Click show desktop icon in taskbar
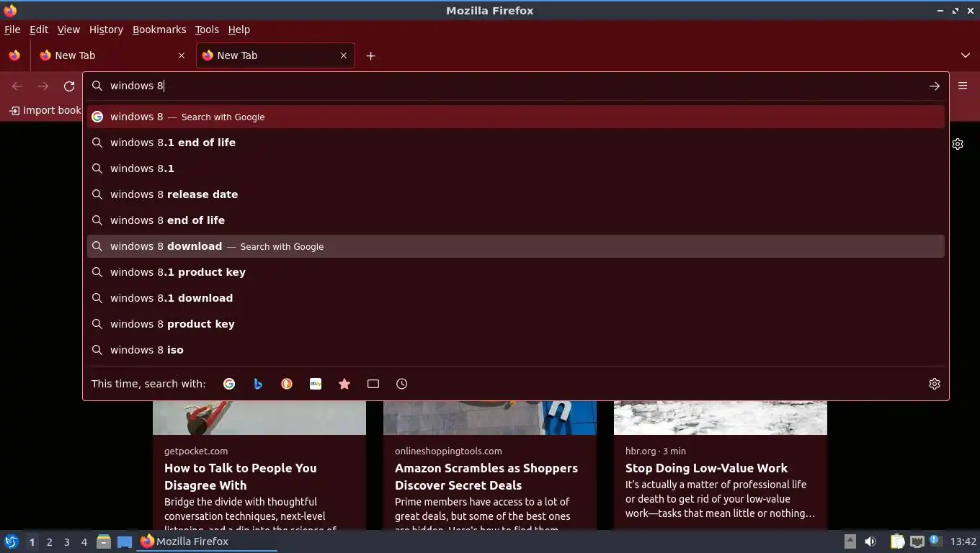Screen dimensions: 980x553 (x=125, y=541)
